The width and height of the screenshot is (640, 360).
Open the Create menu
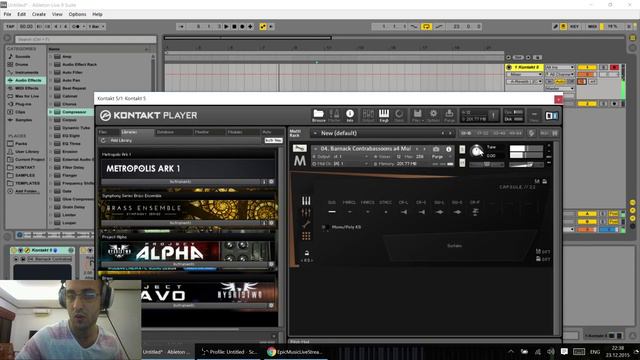click(x=39, y=14)
